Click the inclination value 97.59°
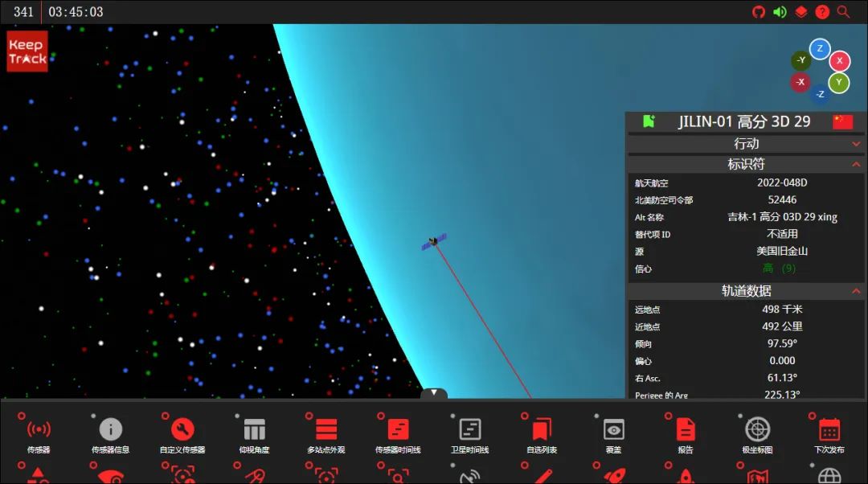The width and height of the screenshot is (868, 484). pos(782,343)
